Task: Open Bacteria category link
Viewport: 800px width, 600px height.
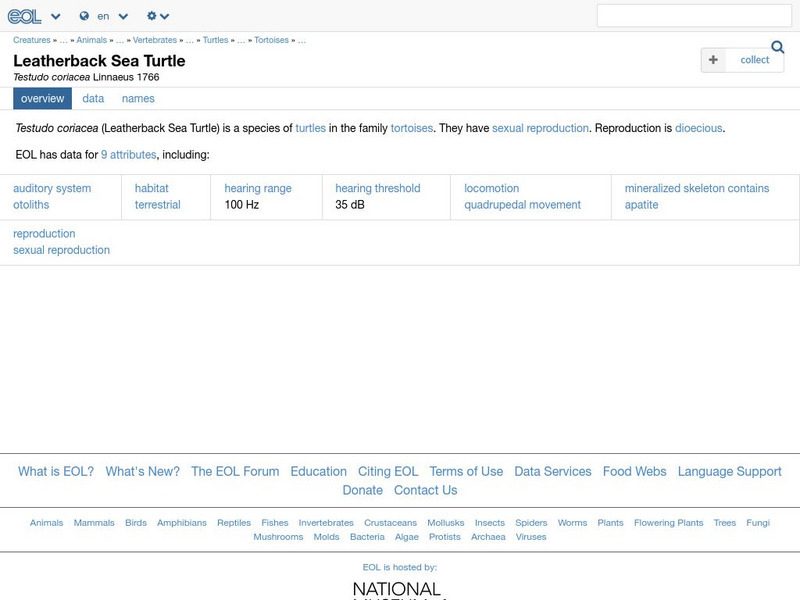Action: click(367, 537)
